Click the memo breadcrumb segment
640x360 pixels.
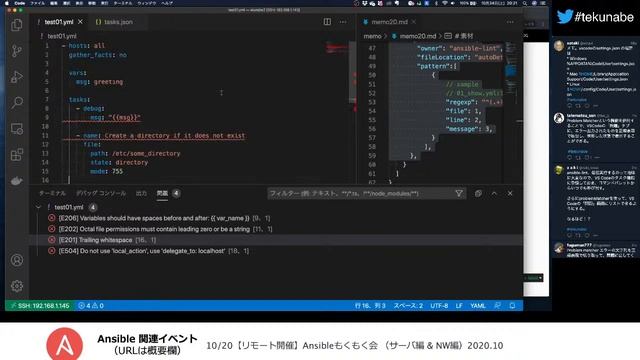372,36
